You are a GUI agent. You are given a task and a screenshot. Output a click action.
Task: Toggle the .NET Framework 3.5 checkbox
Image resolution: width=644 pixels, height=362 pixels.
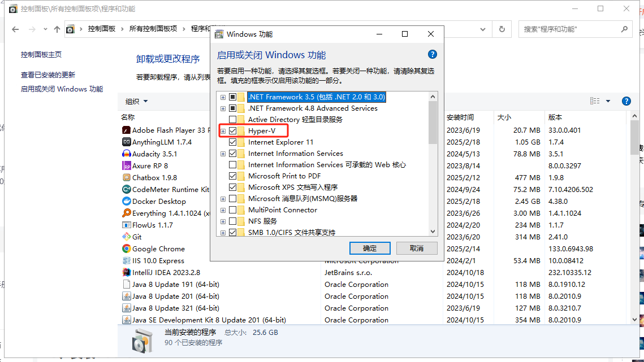pyautogui.click(x=232, y=97)
